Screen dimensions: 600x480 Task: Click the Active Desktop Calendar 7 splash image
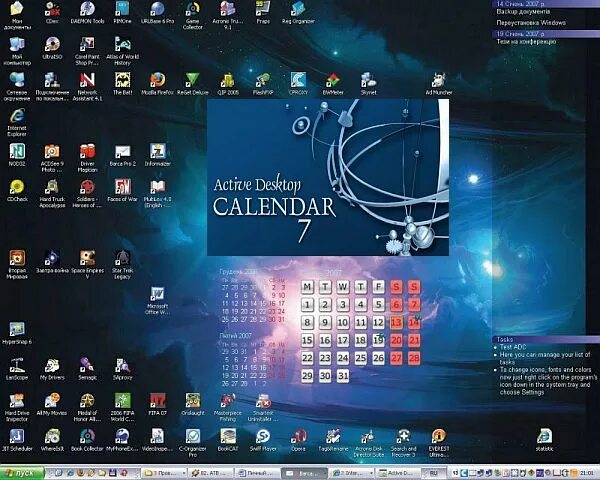point(328,177)
